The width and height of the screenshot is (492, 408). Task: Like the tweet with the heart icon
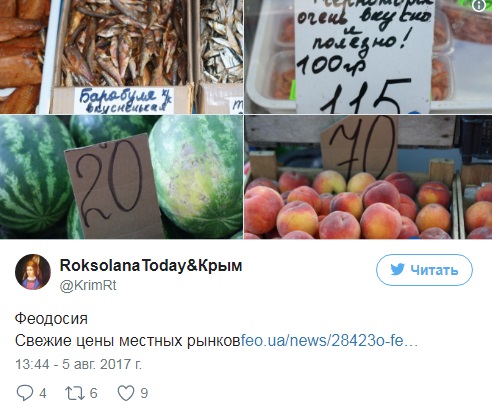click(126, 393)
